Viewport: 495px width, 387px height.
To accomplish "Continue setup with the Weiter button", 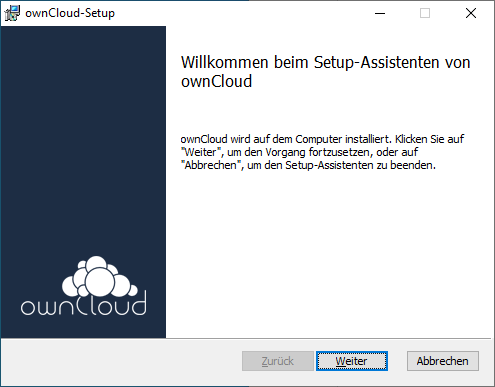I will pyautogui.click(x=352, y=361).
